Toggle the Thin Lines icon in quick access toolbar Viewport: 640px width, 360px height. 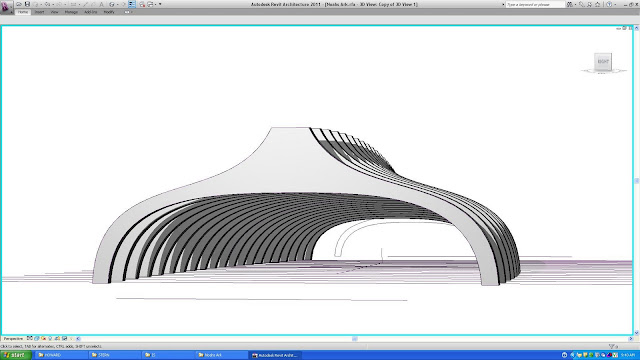point(132,4)
